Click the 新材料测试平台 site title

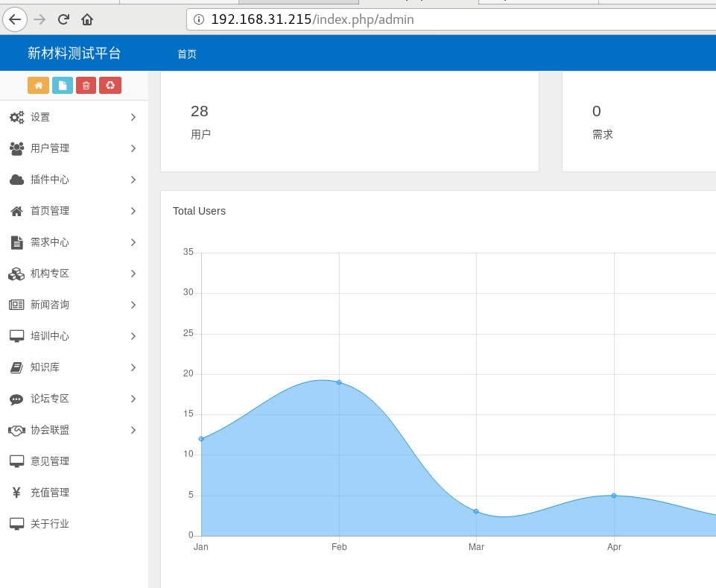[74, 53]
